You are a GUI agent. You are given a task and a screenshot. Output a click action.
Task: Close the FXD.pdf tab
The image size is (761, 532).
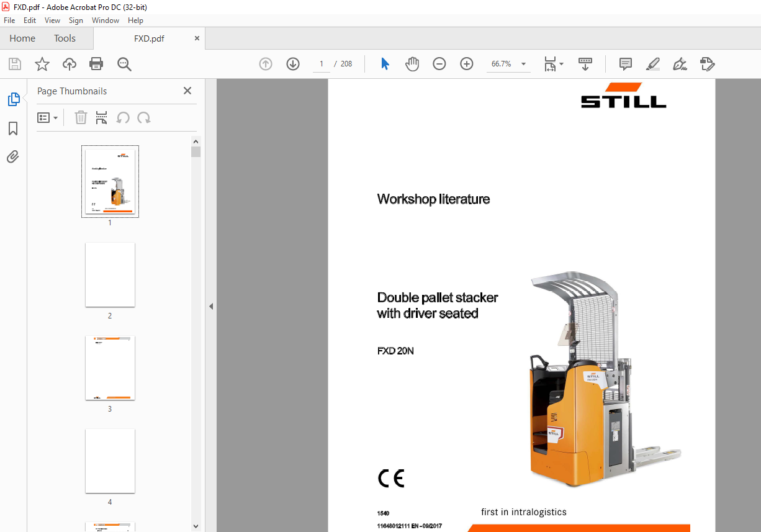(x=197, y=38)
